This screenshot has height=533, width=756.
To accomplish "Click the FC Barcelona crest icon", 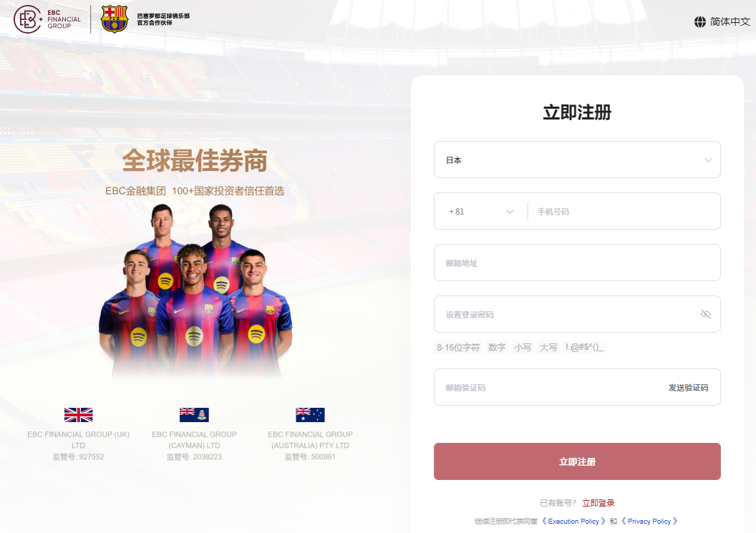I will coord(115,19).
